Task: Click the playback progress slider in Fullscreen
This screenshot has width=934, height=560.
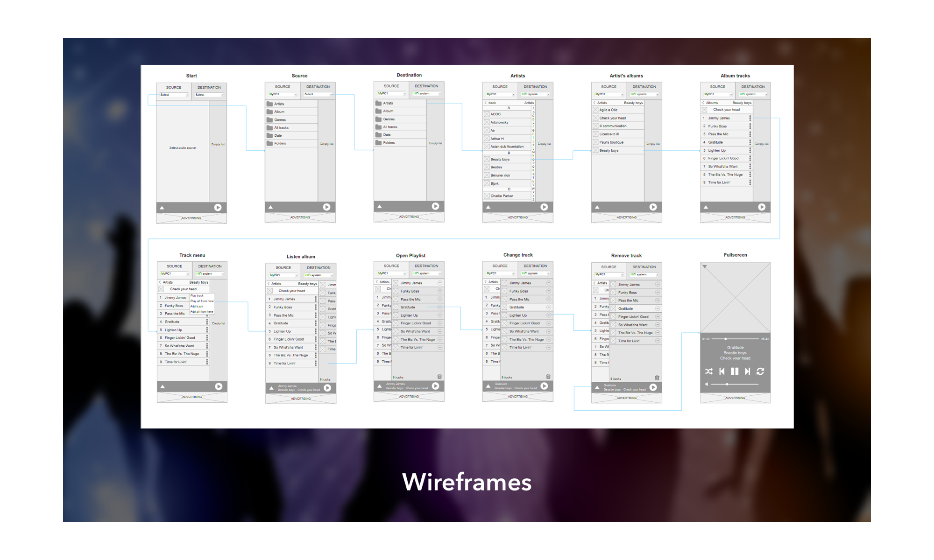Action: (x=735, y=339)
